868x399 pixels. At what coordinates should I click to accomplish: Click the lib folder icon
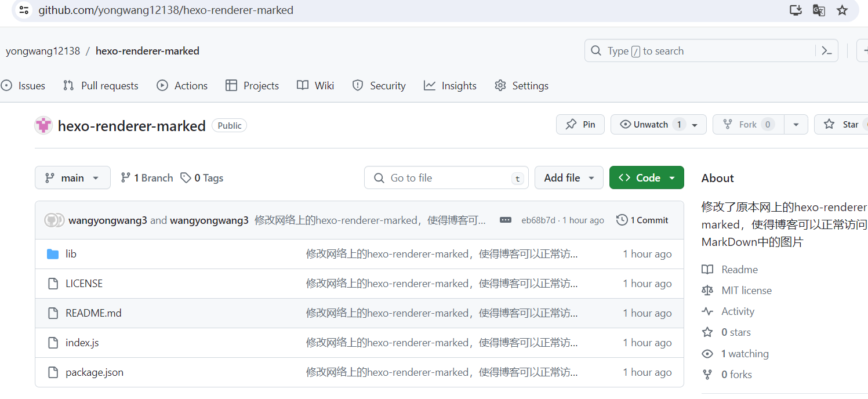pyautogui.click(x=53, y=254)
